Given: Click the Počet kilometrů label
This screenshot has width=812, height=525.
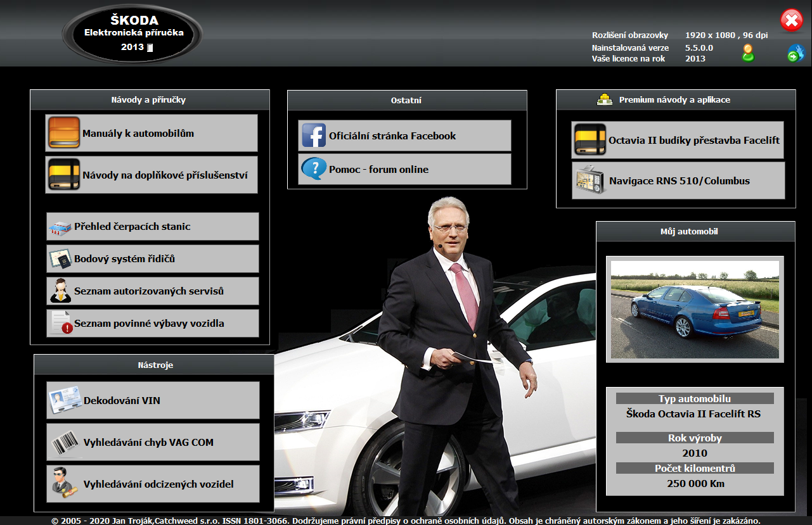Looking at the screenshot, I should click(x=695, y=468).
